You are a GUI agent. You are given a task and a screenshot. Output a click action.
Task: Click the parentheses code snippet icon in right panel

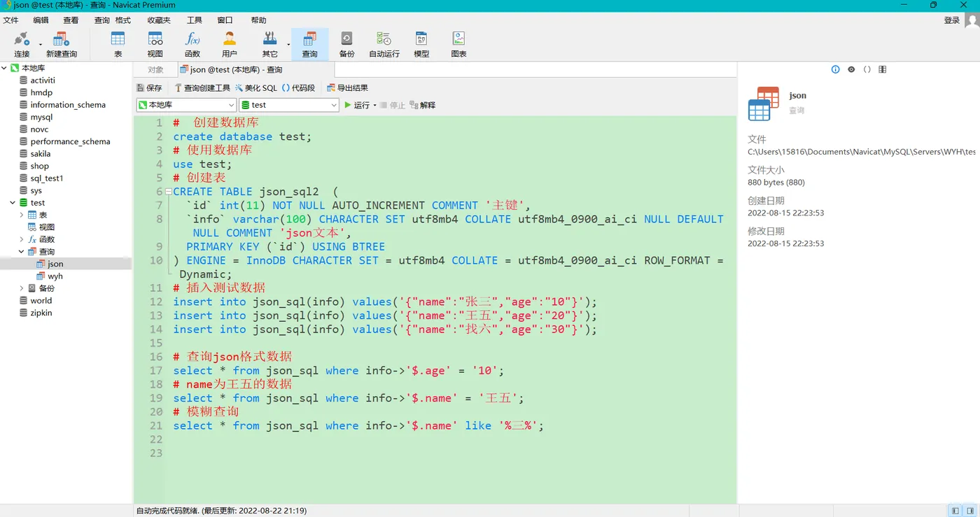pyautogui.click(x=867, y=69)
